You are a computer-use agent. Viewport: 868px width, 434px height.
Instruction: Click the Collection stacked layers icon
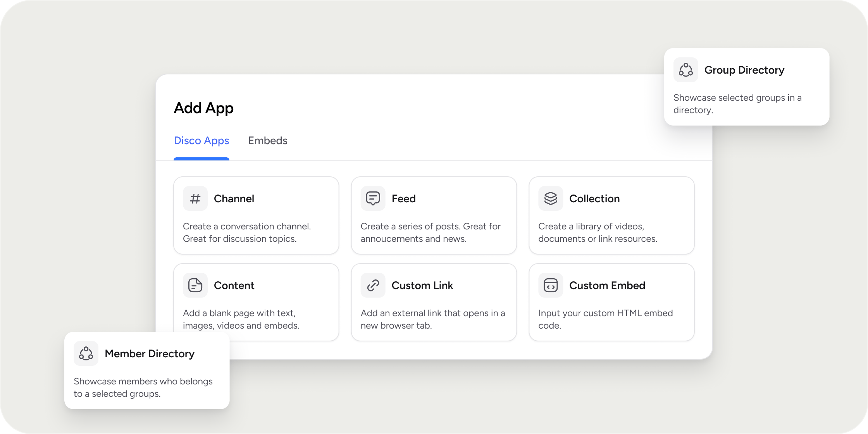[x=551, y=198]
